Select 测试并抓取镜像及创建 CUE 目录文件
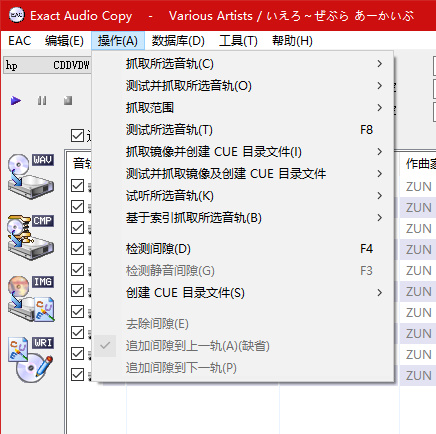Viewport: 436px width, 434px height. [x=243, y=174]
